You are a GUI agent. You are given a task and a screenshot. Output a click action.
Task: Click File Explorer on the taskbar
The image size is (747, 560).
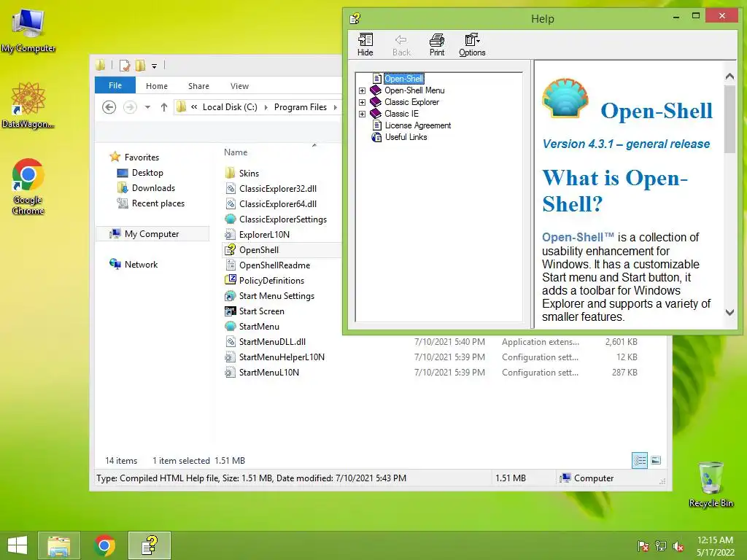59,545
